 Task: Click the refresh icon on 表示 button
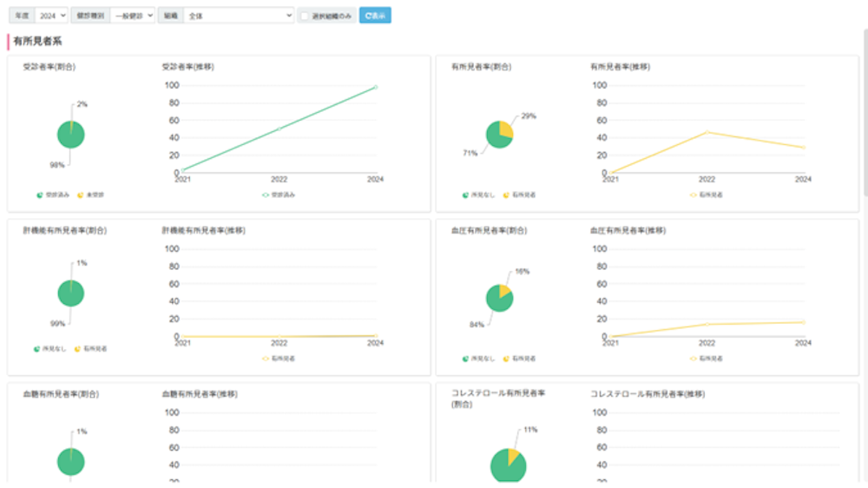tap(367, 16)
